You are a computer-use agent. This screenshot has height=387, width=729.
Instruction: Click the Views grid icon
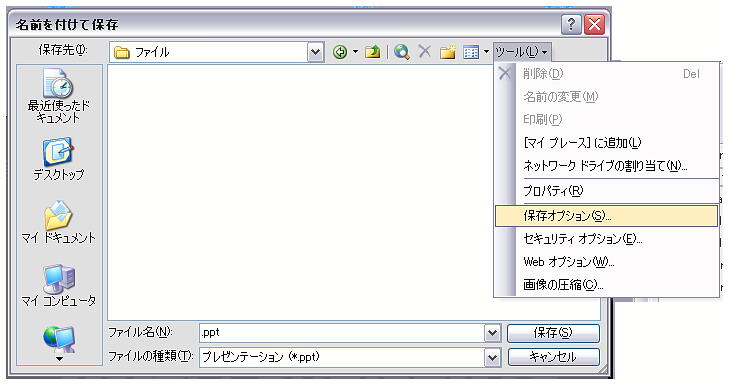coord(471,52)
